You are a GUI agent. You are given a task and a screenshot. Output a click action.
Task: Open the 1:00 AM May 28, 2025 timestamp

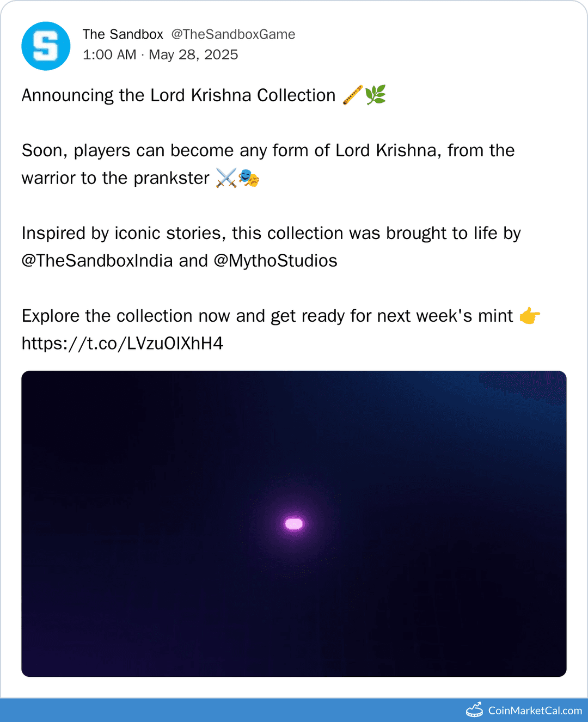160,55
